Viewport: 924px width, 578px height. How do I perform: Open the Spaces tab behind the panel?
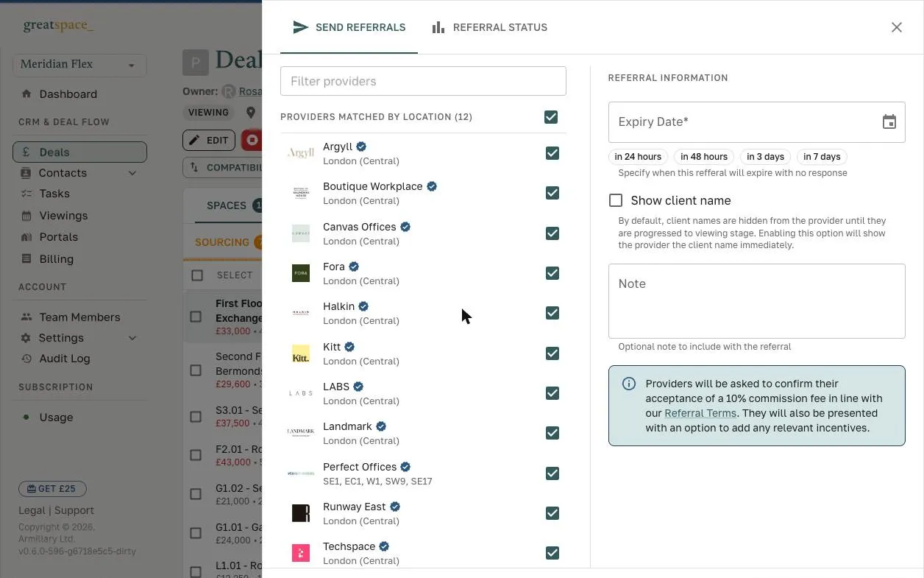[x=227, y=205]
